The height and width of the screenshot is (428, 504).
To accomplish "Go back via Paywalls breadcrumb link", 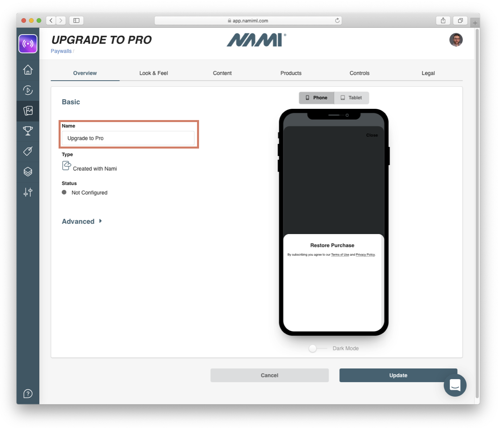I will (x=61, y=51).
